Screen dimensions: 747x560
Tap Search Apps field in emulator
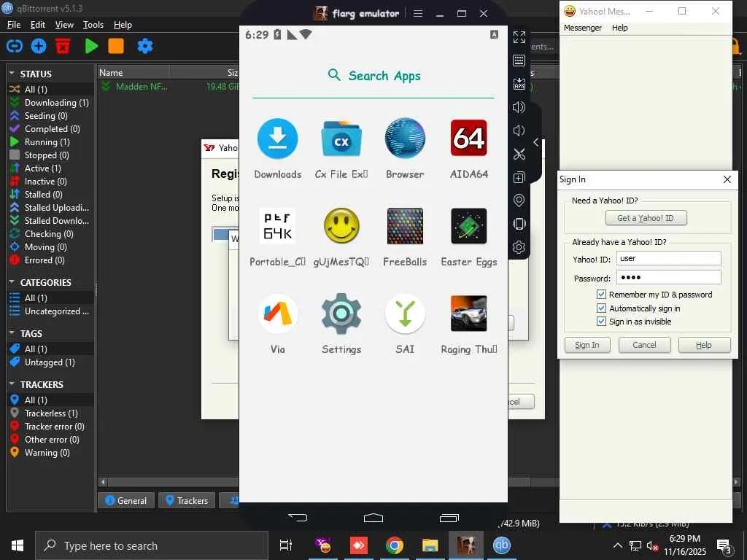point(374,76)
